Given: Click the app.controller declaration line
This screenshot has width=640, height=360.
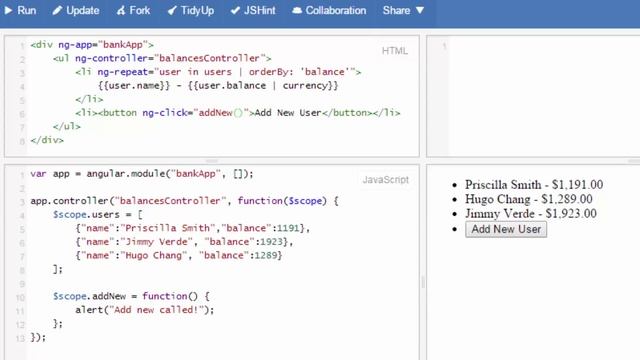Looking at the screenshot, I should tap(184, 201).
